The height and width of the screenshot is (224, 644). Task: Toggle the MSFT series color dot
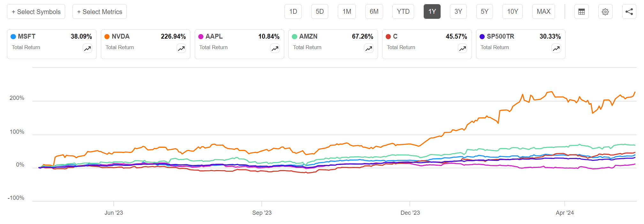[x=13, y=36]
